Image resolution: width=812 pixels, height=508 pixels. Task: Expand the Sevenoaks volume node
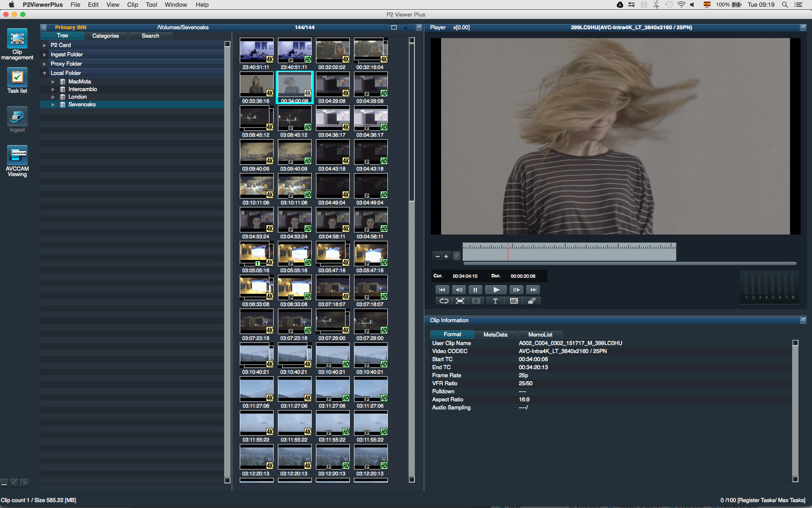point(53,105)
